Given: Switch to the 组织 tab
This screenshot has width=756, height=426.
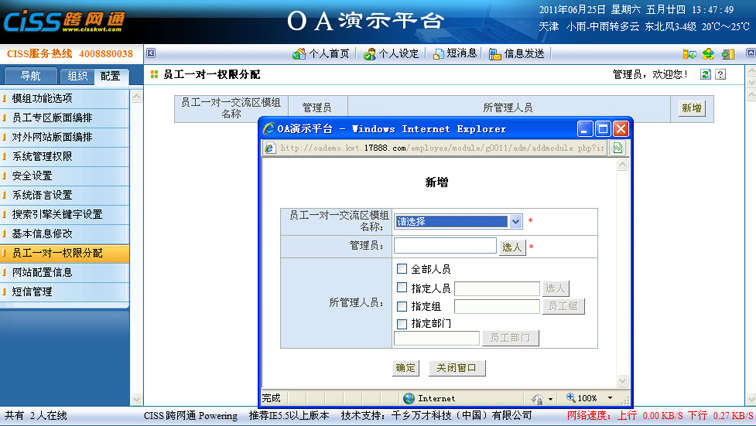Looking at the screenshot, I should (x=77, y=76).
